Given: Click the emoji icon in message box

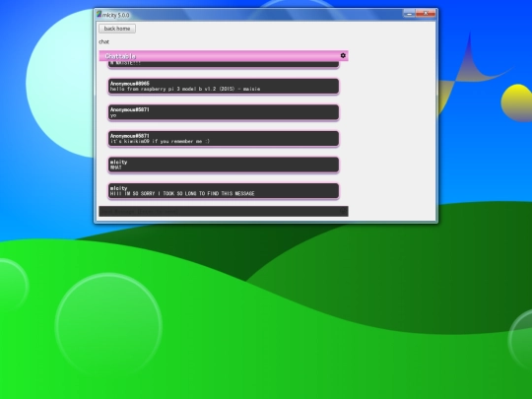Looking at the screenshot, I should coord(343,211).
